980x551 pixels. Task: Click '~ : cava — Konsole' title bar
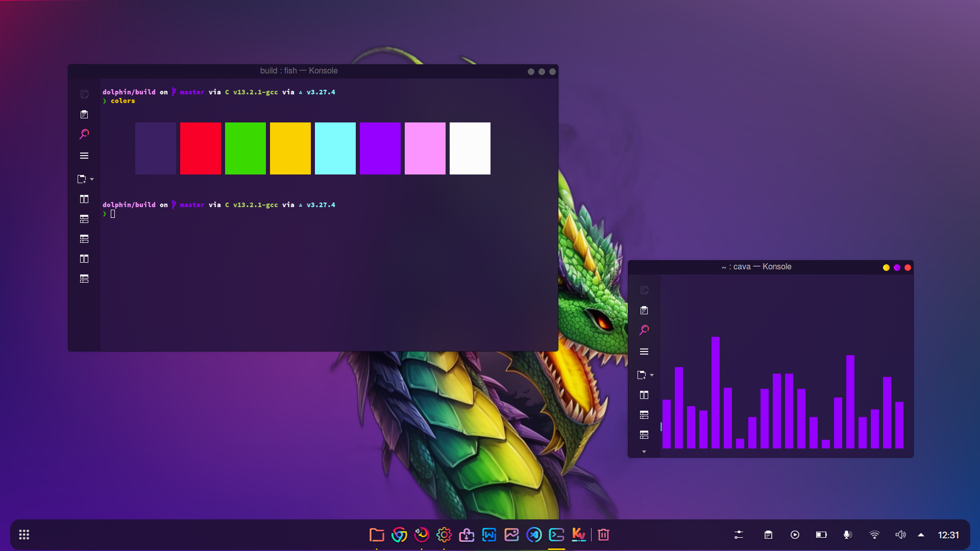756,267
